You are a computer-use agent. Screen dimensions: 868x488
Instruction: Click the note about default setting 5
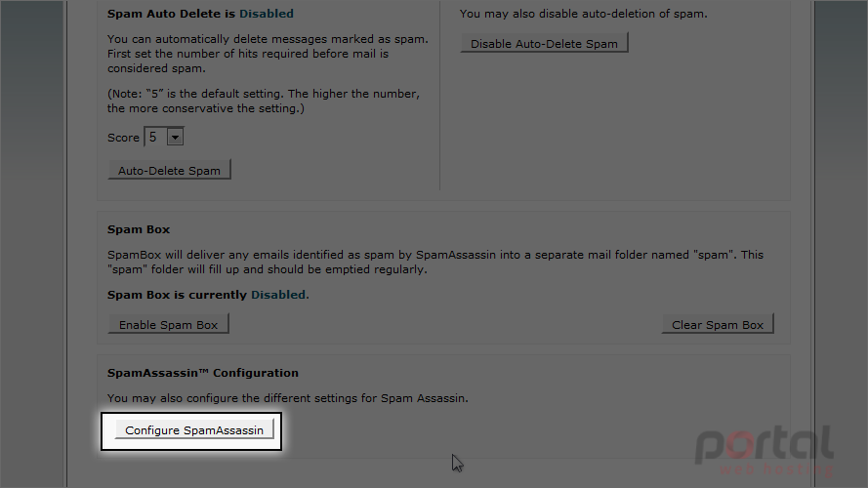[264, 101]
